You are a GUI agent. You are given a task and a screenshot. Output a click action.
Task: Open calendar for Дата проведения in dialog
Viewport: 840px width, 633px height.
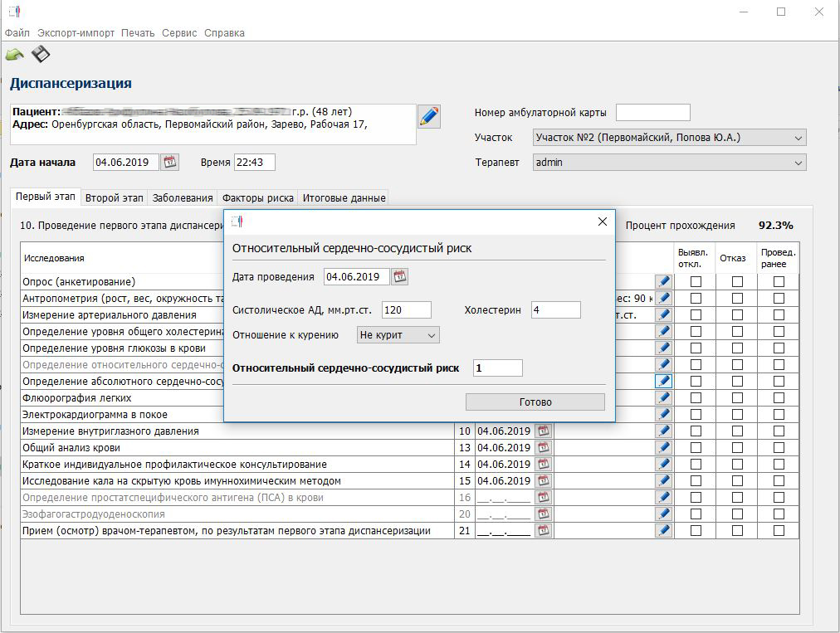pos(399,277)
